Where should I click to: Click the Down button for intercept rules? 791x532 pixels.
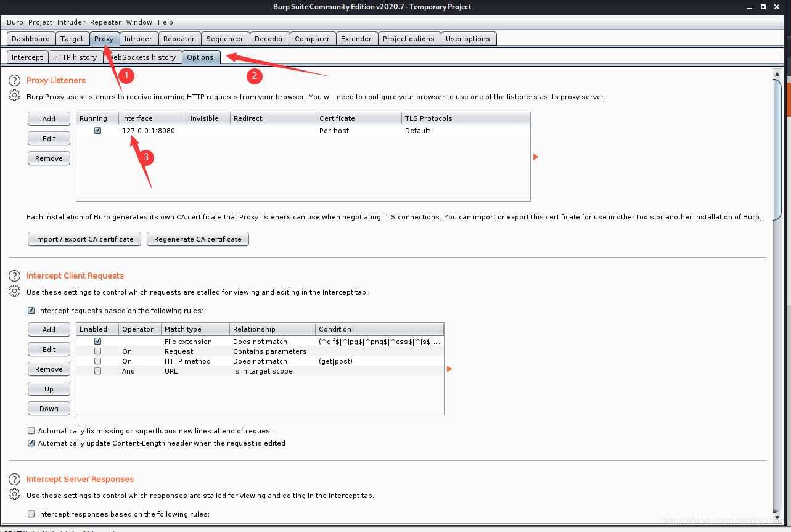(x=49, y=409)
